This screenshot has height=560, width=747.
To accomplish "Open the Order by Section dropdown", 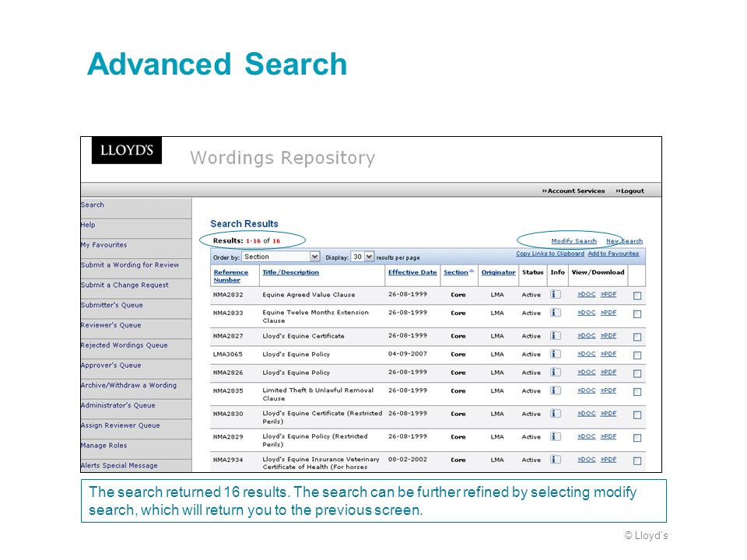I will 281,257.
